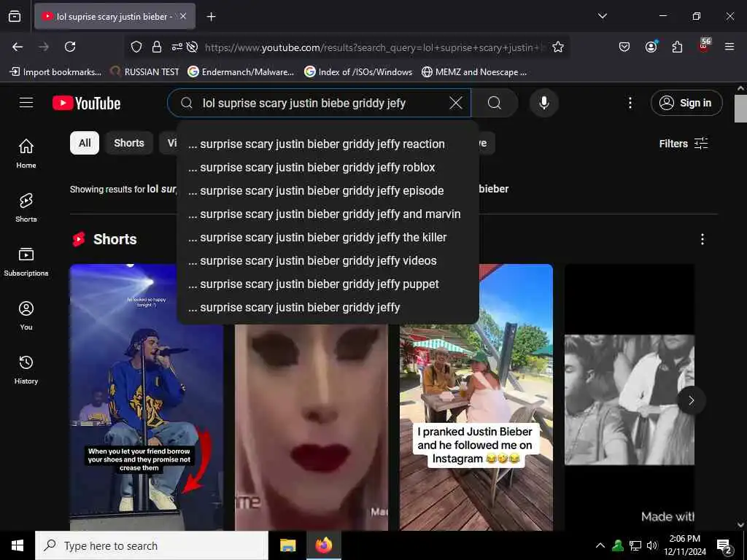Open the Index of /ISOs/Windows bookmark
Viewport: 747px width, 560px height.
(358, 72)
